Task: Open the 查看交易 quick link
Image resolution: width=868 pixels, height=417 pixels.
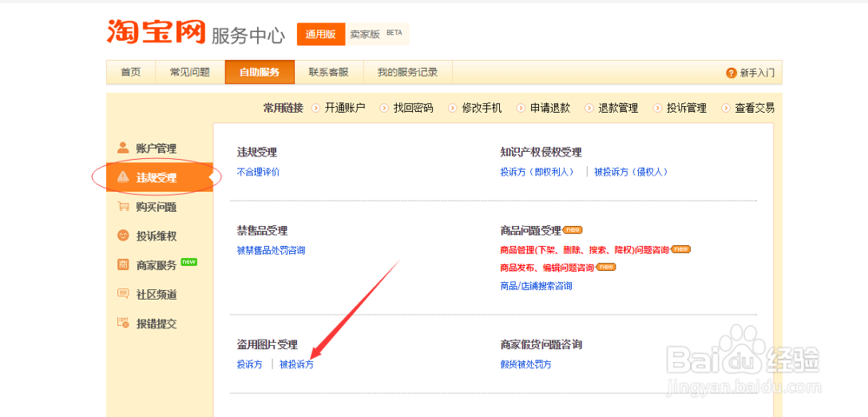Action: point(754,108)
